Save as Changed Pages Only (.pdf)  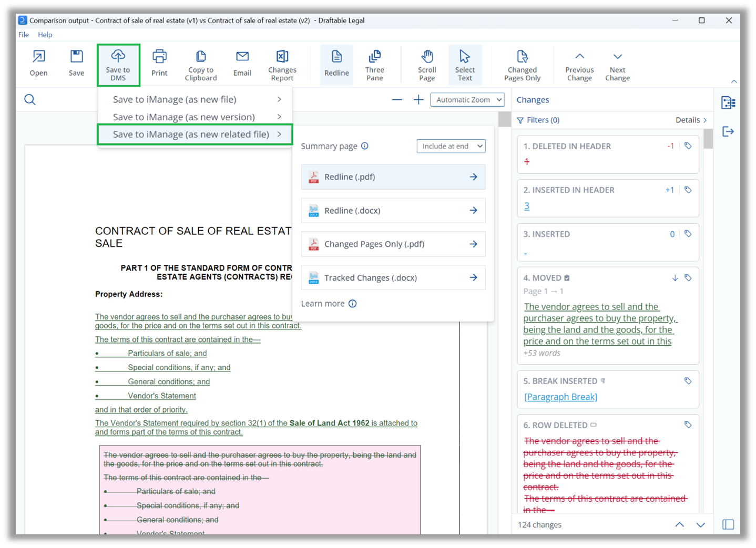393,244
